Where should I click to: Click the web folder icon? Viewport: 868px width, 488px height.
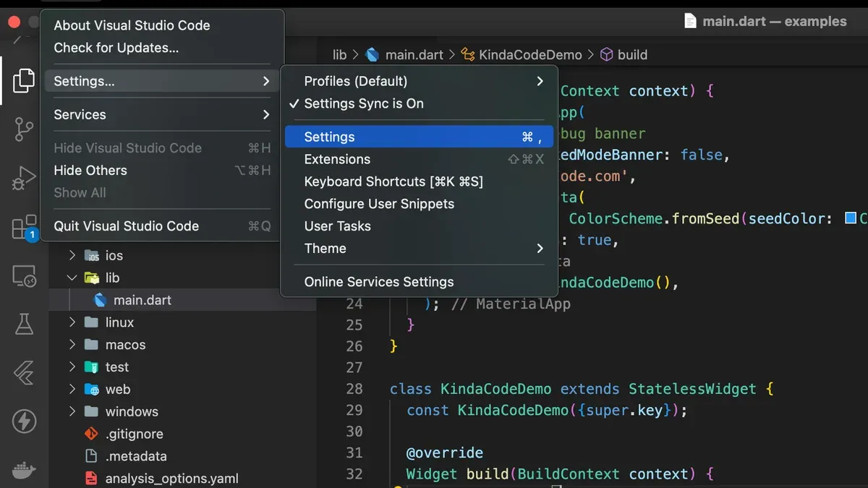click(x=91, y=390)
